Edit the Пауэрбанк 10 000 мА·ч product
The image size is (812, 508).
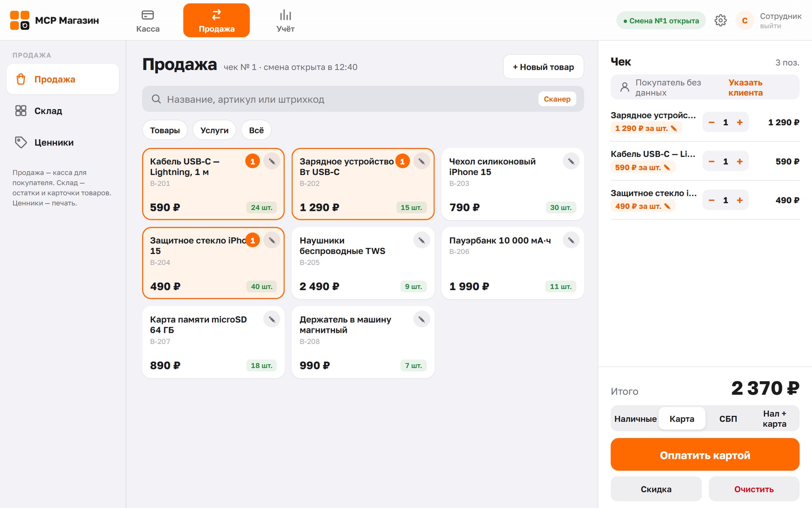pyautogui.click(x=571, y=241)
